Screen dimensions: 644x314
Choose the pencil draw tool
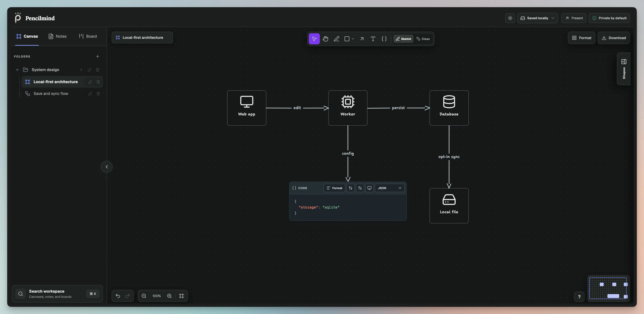(x=337, y=39)
